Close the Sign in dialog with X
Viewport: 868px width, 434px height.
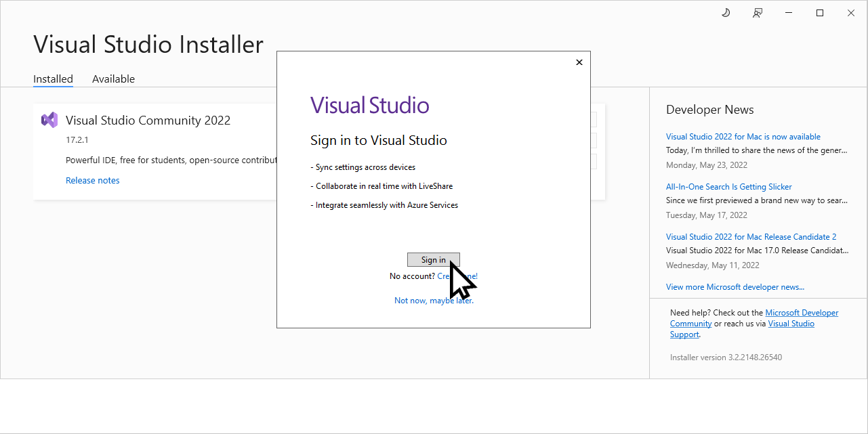point(579,62)
